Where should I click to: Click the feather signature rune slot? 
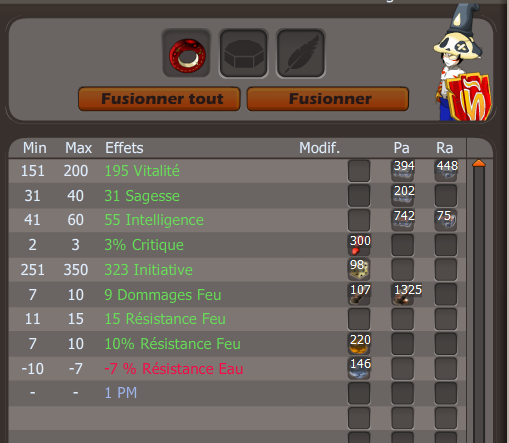(301, 54)
